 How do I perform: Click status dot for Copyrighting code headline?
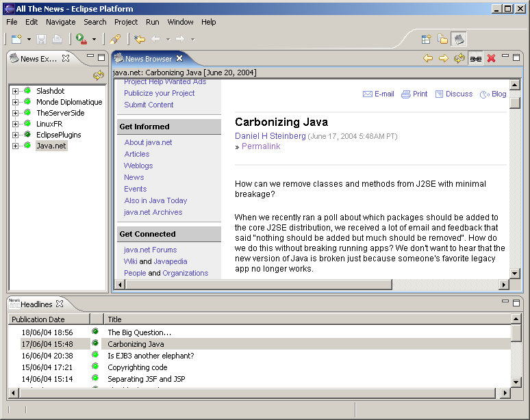pos(95,366)
